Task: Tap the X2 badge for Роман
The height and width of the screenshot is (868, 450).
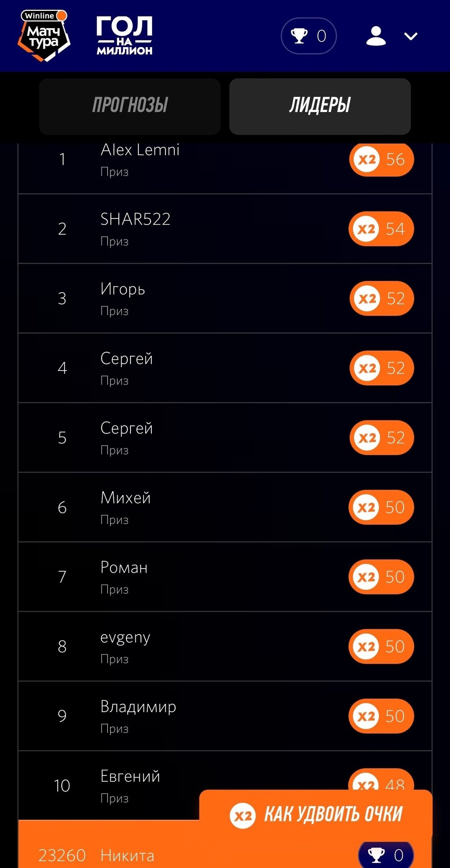Action: coord(366,577)
